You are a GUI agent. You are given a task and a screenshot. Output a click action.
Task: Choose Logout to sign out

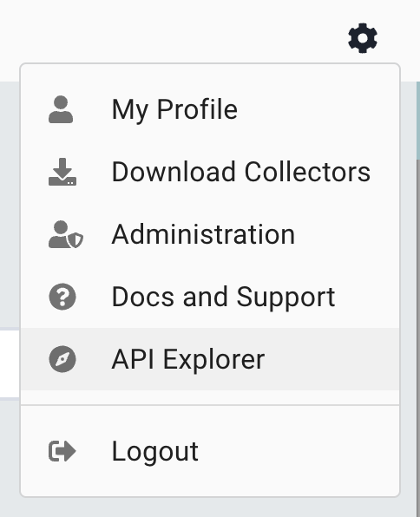(x=210, y=451)
